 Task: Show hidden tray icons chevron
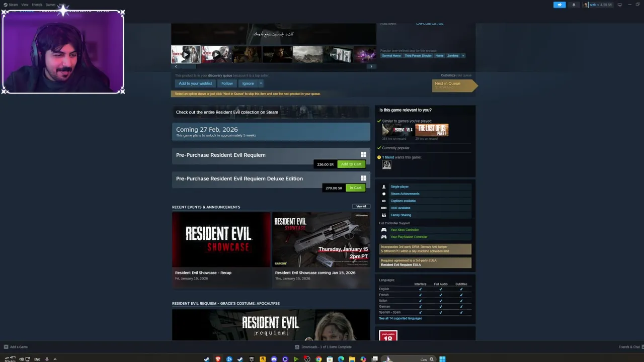(x=55, y=359)
